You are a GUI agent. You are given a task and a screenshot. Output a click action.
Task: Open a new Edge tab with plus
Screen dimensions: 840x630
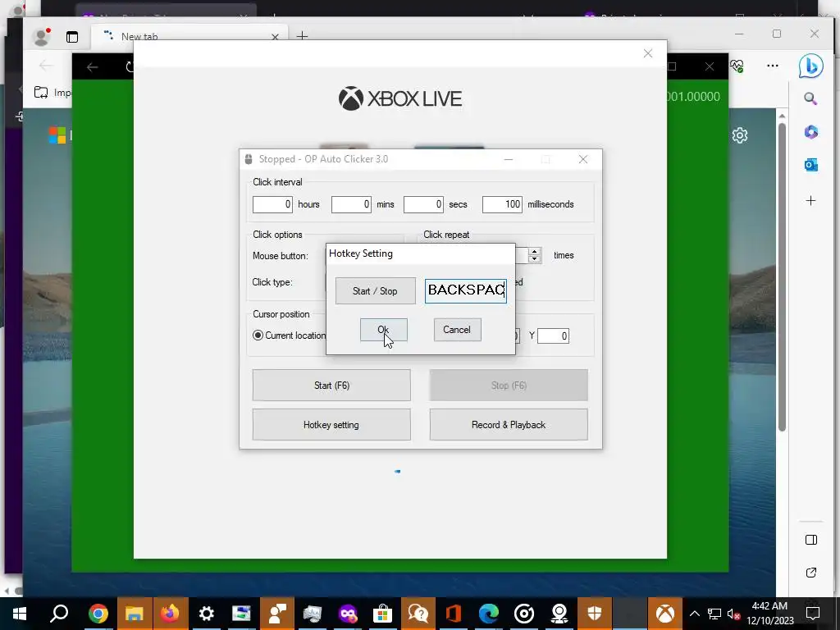302,36
